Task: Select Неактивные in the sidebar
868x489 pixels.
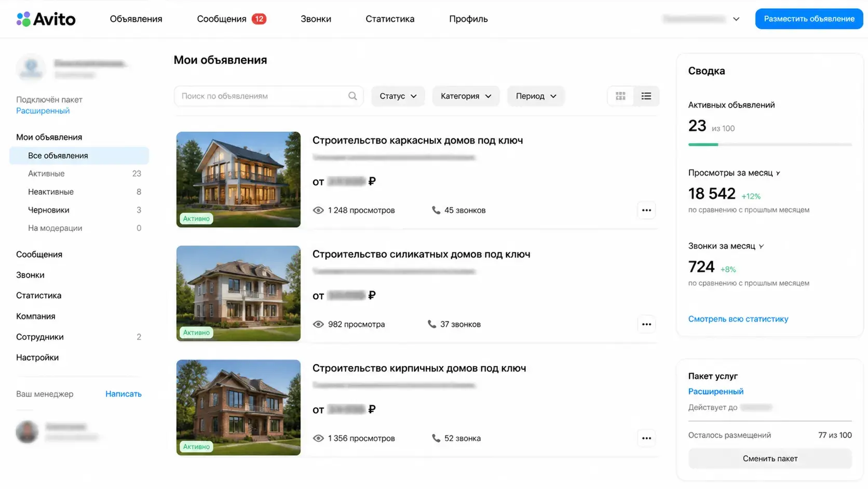Action: click(79, 192)
